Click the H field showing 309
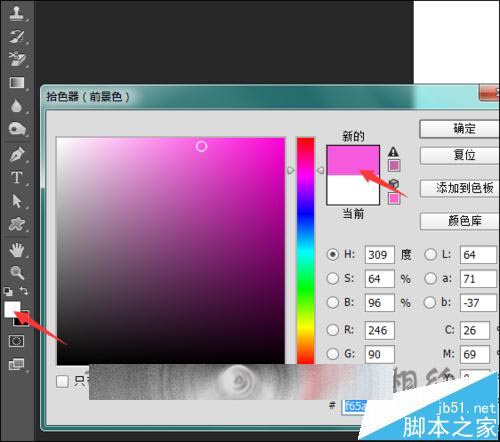Viewport: 500px width, 442px height. pos(380,255)
